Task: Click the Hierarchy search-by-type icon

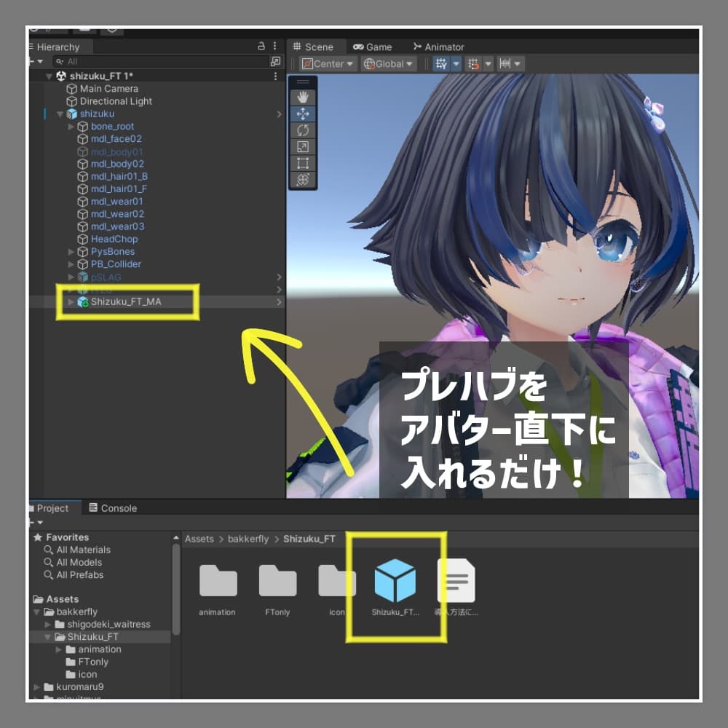Action: (275, 62)
